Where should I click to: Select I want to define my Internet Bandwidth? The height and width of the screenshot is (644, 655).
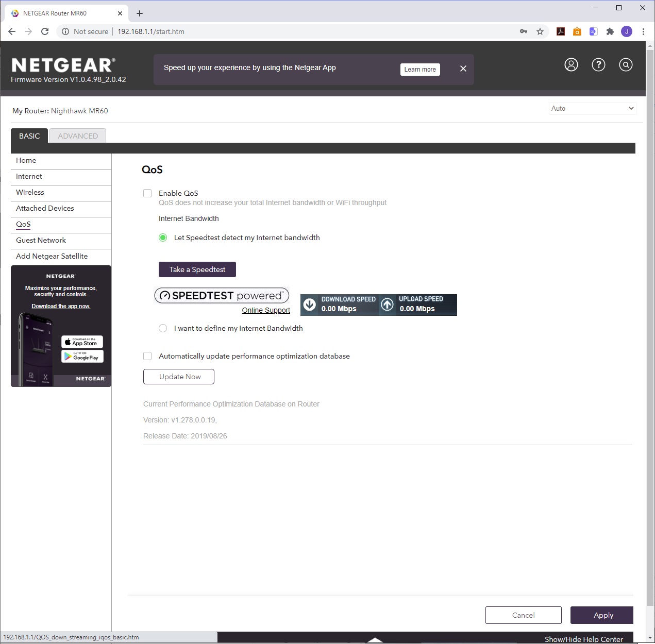pyautogui.click(x=163, y=328)
